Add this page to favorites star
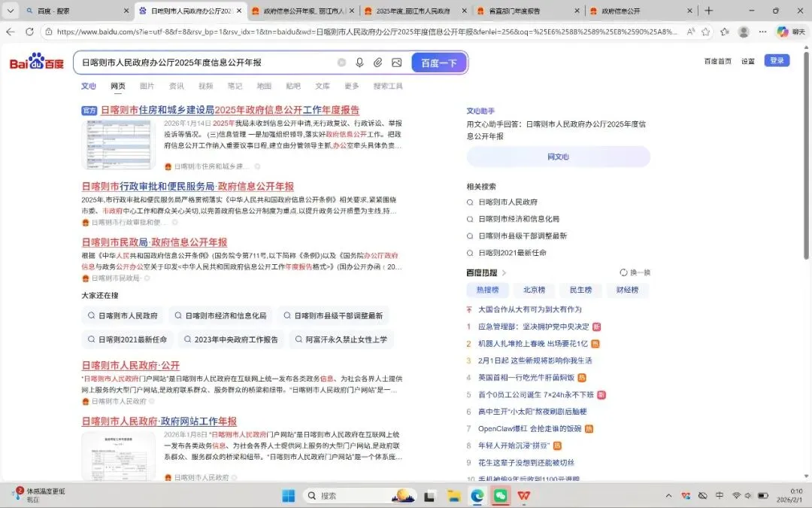The image size is (812, 508). 705,32
